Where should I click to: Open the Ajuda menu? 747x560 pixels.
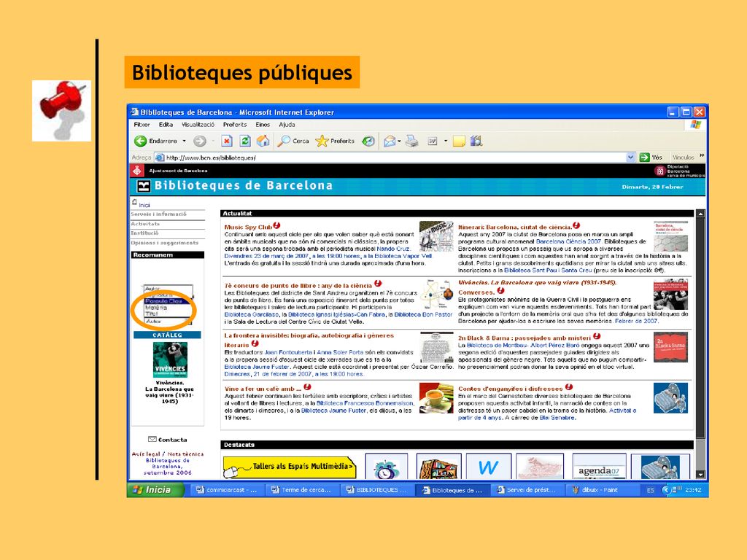(x=287, y=125)
